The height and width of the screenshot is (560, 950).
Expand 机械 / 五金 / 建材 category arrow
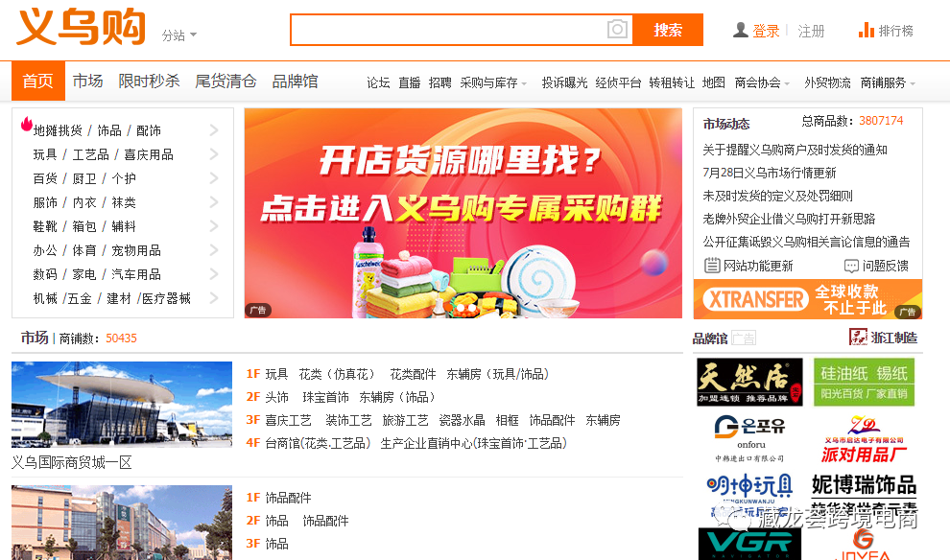point(214,298)
